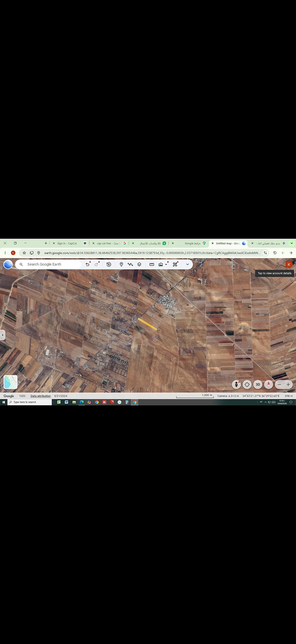Select the draw path or polygon tool
The width and height of the screenshot is (296, 644).
tap(130, 264)
